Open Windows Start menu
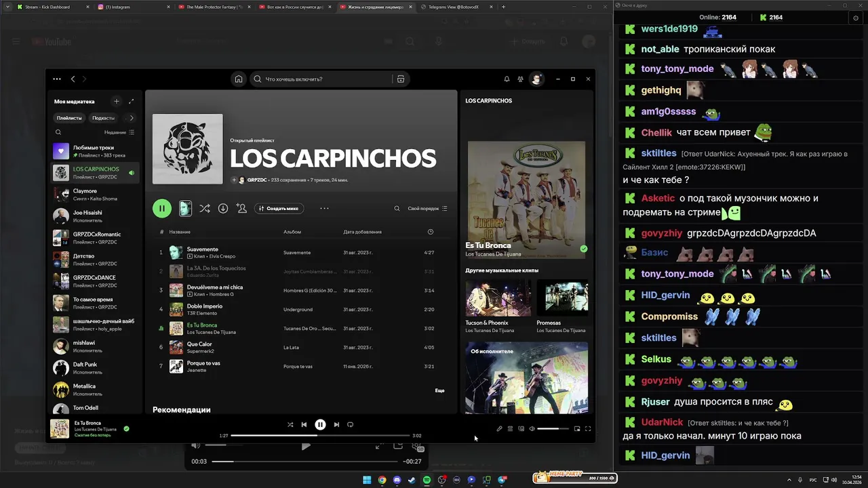This screenshot has width=868, height=488. click(x=367, y=480)
